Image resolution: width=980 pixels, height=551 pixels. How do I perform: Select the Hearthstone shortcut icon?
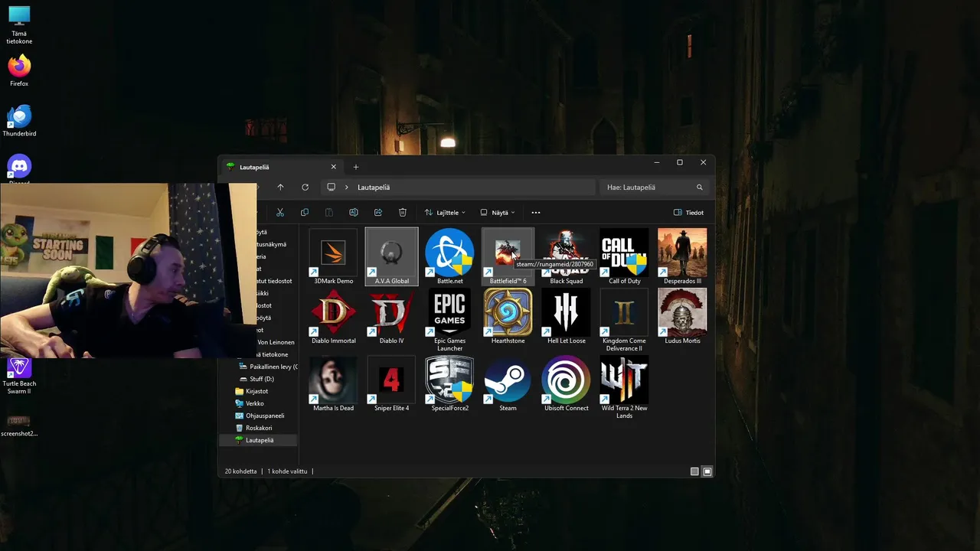point(508,316)
